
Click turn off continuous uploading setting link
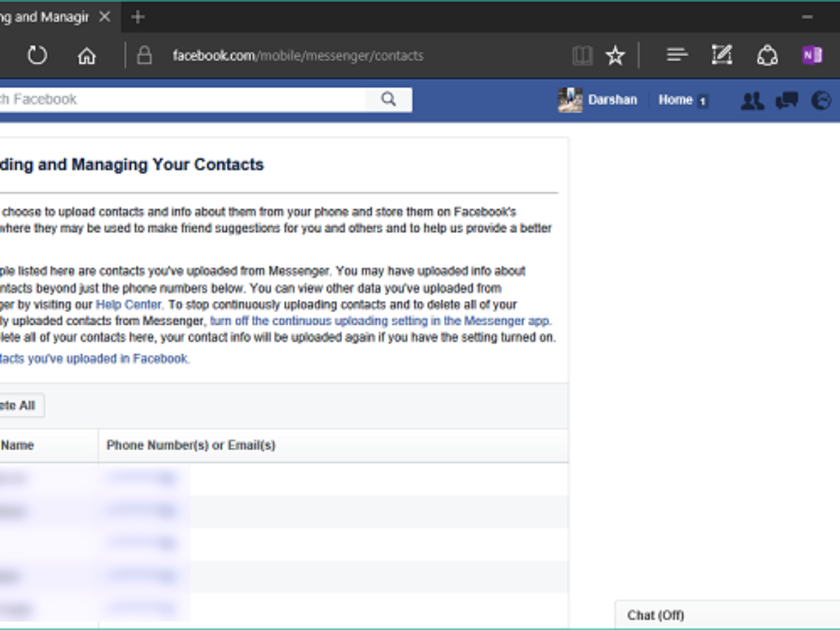point(380,321)
